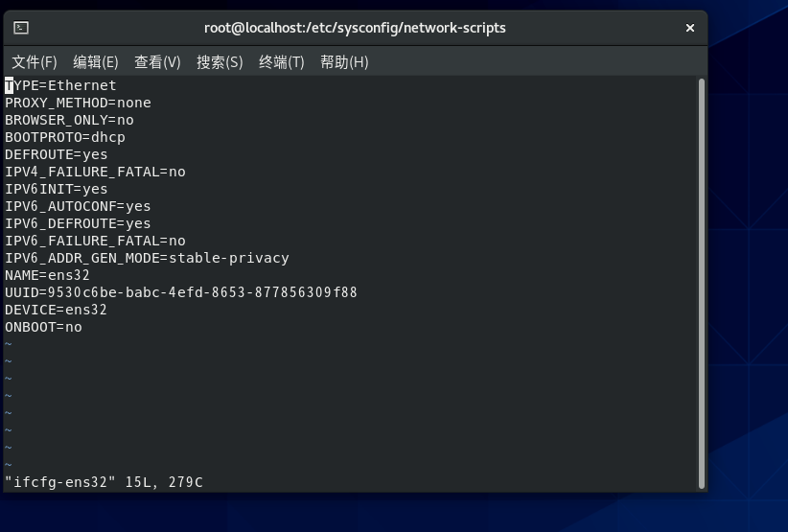Screen dimensions: 788x532
Task: Click the DEFROUTE=yes line
Action: coord(57,154)
